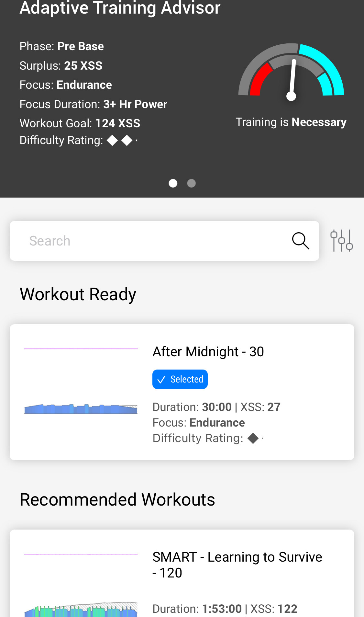Tap After Midnight difficulty diamond
The width and height of the screenshot is (364, 617).
click(253, 439)
